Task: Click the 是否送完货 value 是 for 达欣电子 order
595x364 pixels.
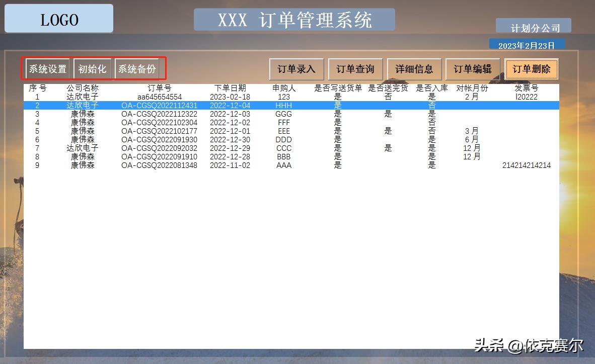Action: 388,148
